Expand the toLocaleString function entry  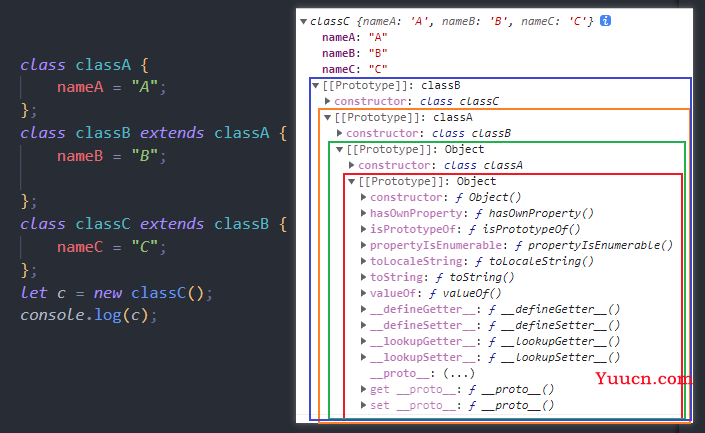pos(364,261)
